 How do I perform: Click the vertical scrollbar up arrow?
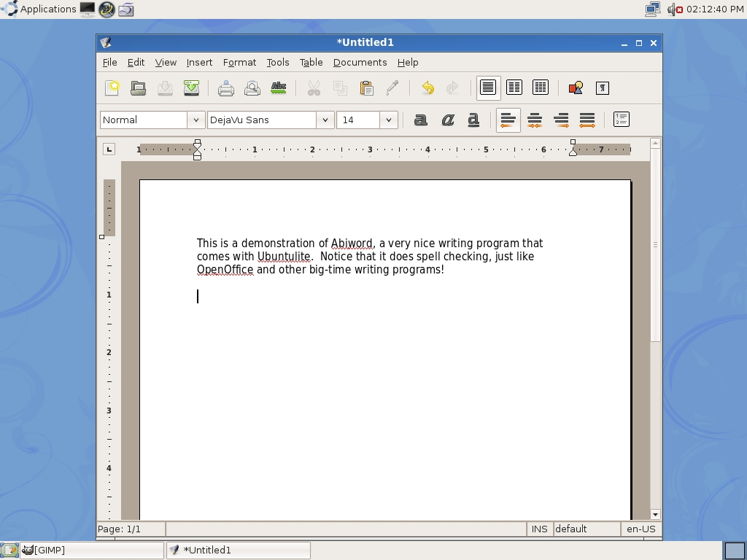coord(655,143)
